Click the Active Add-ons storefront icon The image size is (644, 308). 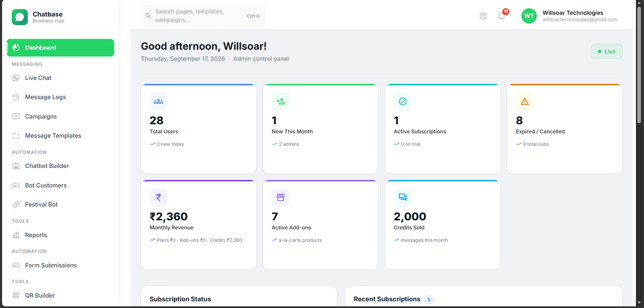point(280,197)
